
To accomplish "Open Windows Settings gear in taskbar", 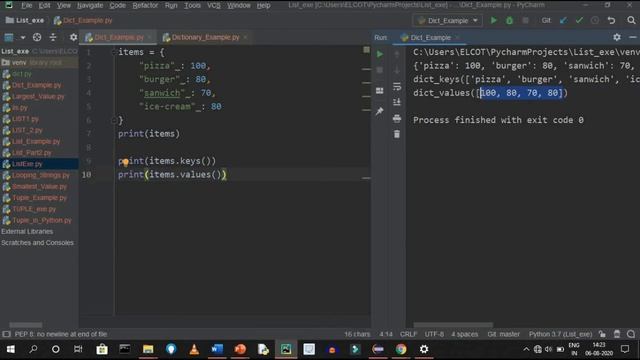I will (424, 349).
